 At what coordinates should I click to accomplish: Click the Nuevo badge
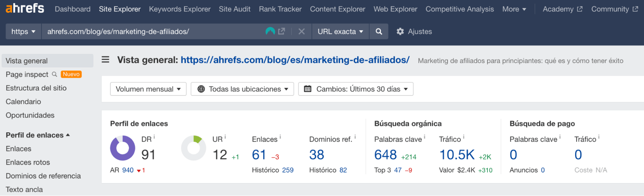pos(71,74)
